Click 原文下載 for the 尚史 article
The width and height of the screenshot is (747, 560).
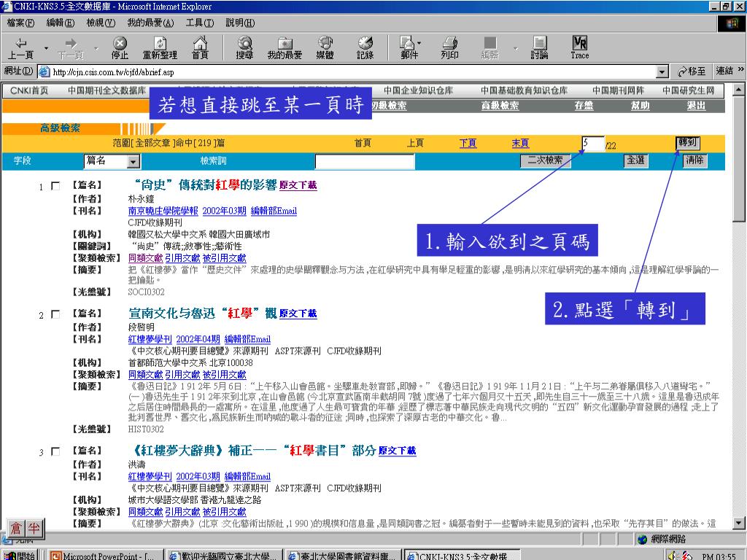pos(298,185)
